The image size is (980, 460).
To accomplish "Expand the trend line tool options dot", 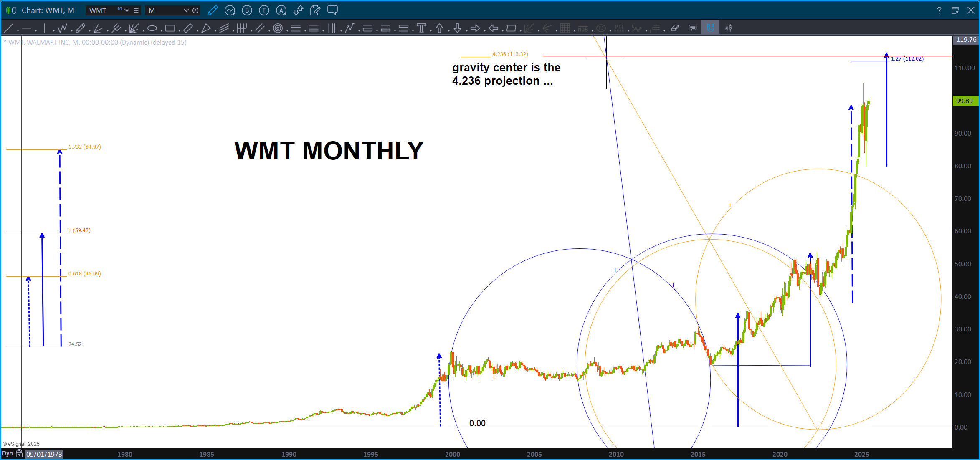I will [18, 31].
